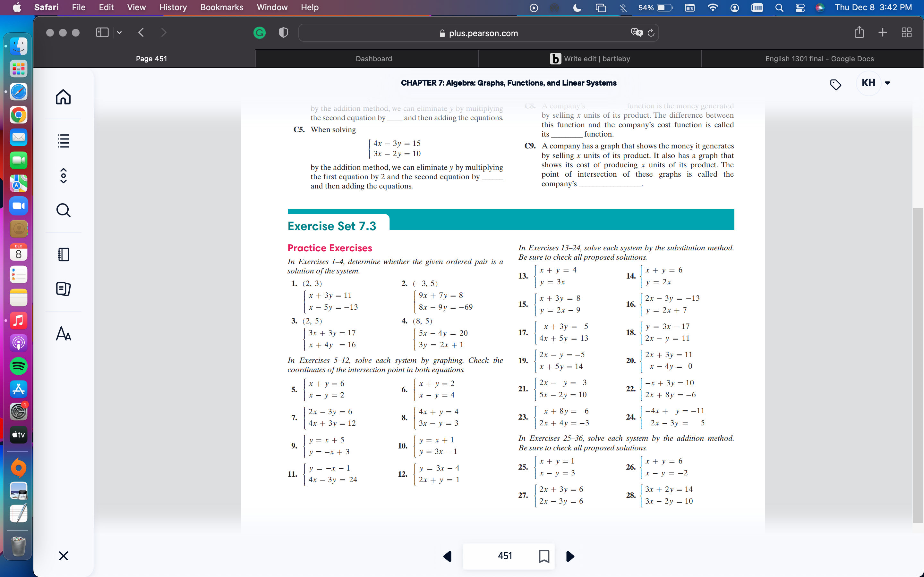The width and height of the screenshot is (924, 577).
Task: Toggle the bookmark for page 451
Action: pos(544,556)
